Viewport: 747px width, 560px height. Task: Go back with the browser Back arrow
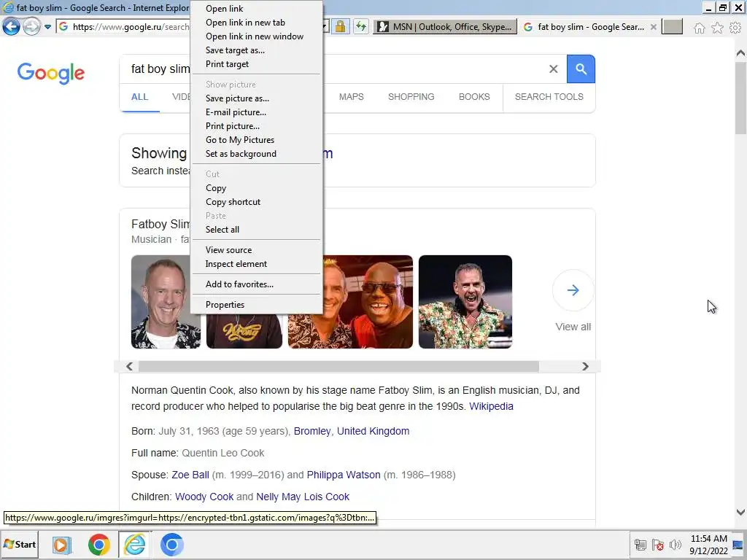pos(12,27)
